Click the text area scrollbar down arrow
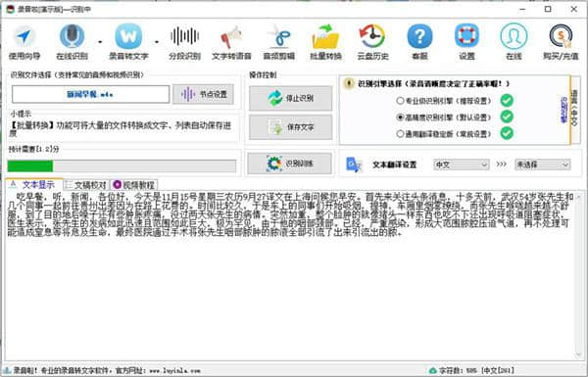 click(x=579, y=354)
